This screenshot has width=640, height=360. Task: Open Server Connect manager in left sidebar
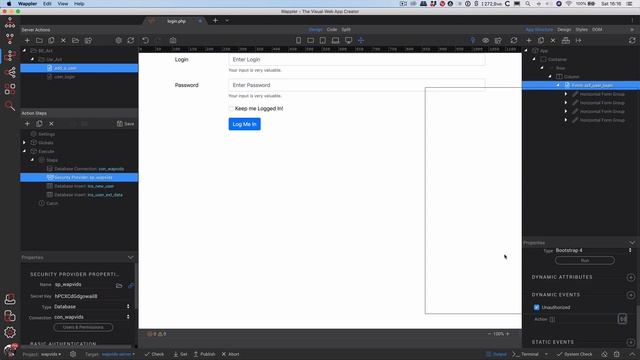point(10,55)
